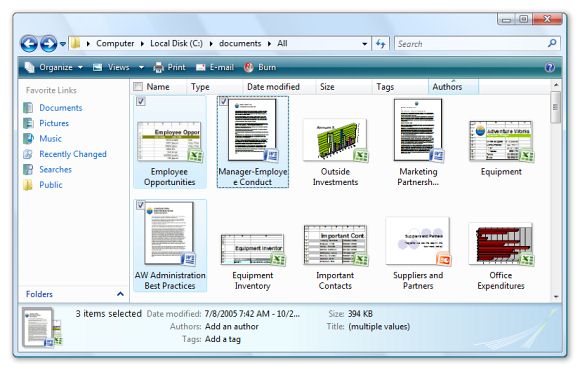Click Print in the toolbar
The image size is (580, 370).
[169, 67]
